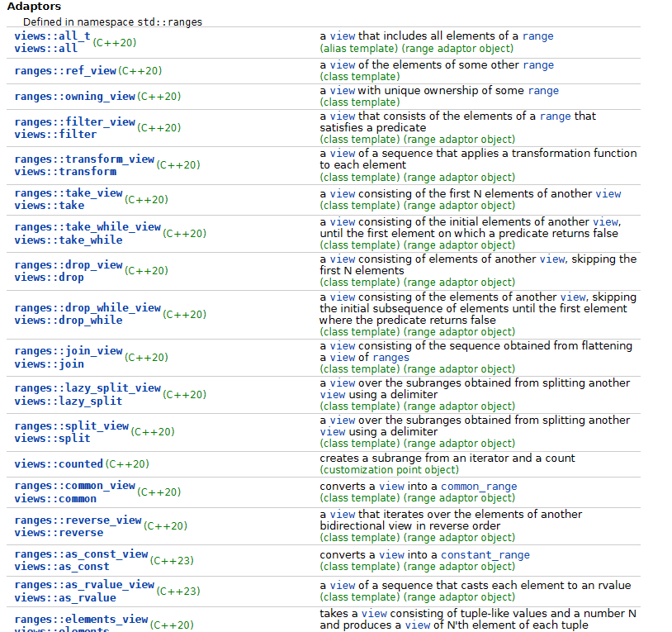Click second-line 'view' link in split_view description

click(333, 432)
